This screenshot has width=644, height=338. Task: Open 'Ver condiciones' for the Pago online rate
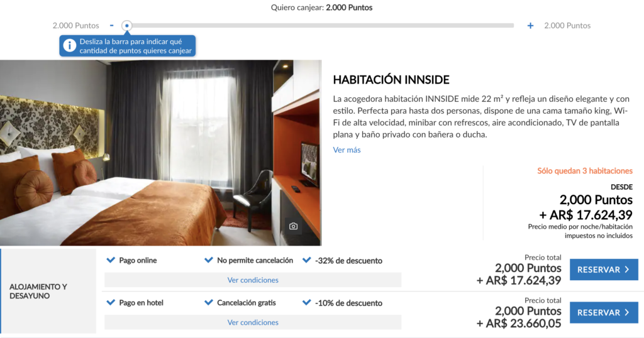click(x=253, y=280)
